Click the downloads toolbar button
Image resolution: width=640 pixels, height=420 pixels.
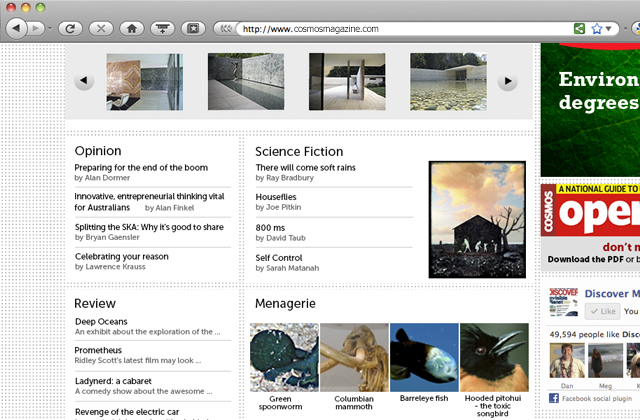[x=162, y=29]
